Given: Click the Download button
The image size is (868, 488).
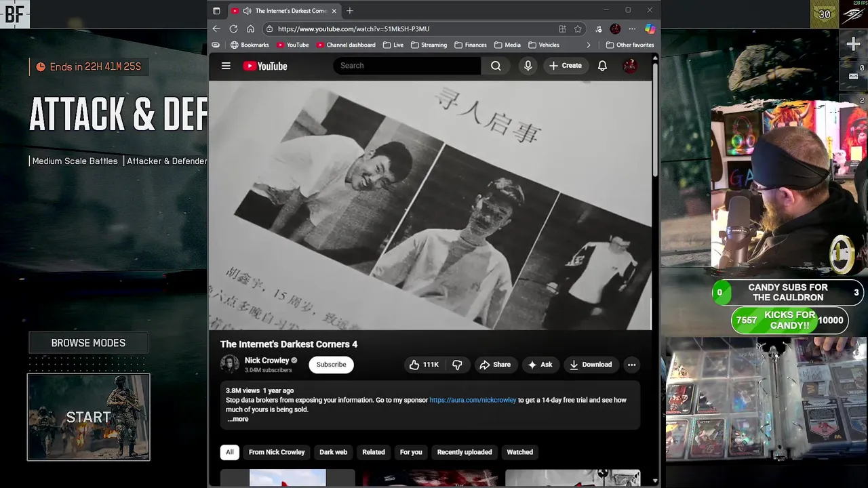Looking at the screenshot, I should pyautogui.click(x=591, y=365).
